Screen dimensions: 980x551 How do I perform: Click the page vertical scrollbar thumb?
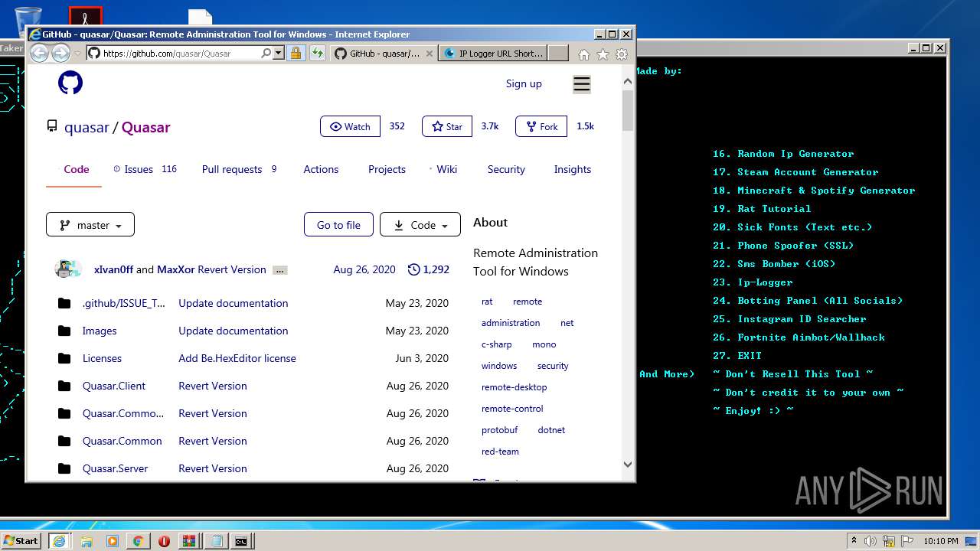628,111
